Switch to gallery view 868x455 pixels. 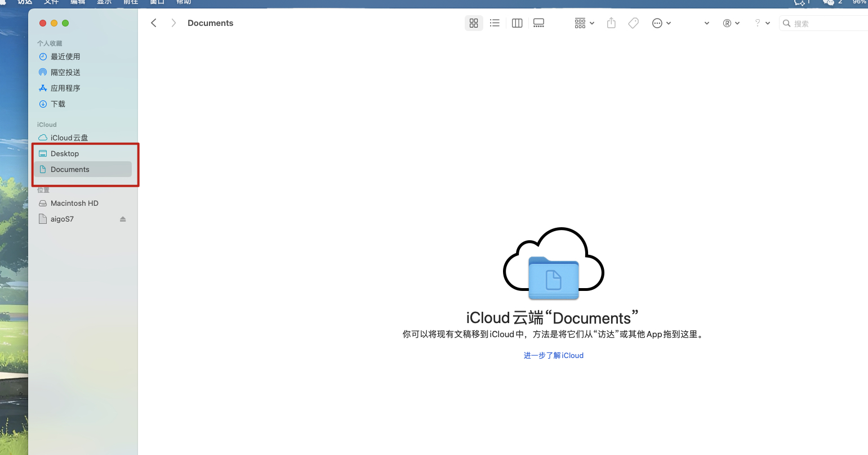pyautogui.click(x=539, y=23)
